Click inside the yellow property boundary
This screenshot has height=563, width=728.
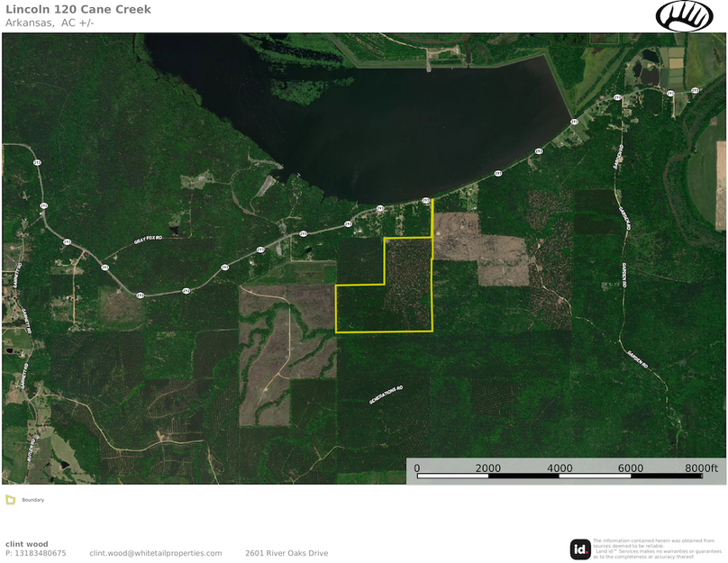pos(396,297)
